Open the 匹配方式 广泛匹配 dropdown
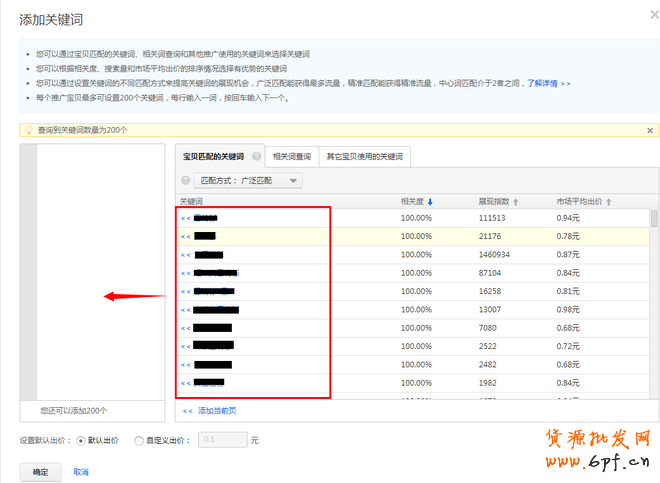 248,181
